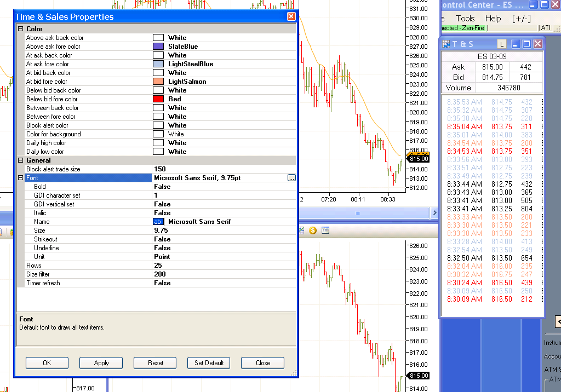Image resolution: width=561 pixels, height=392 pixels.
Task: Select the 8:32:50 AM trade row
Action: 494,258
